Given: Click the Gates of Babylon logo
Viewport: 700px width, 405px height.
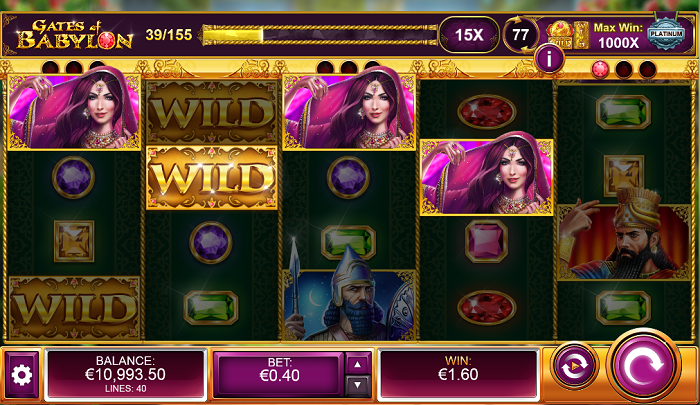Looking at the screenshot, I should (75, 34).
